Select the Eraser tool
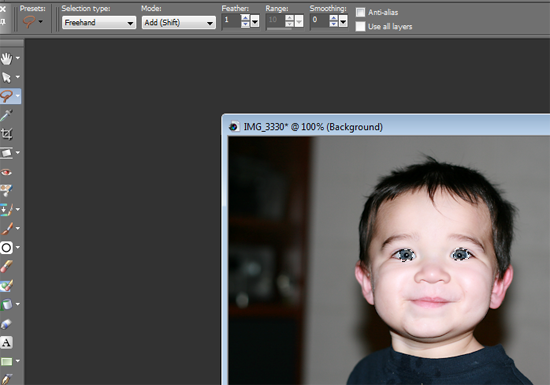The image size is (550, 385). [x=6, y=266]
